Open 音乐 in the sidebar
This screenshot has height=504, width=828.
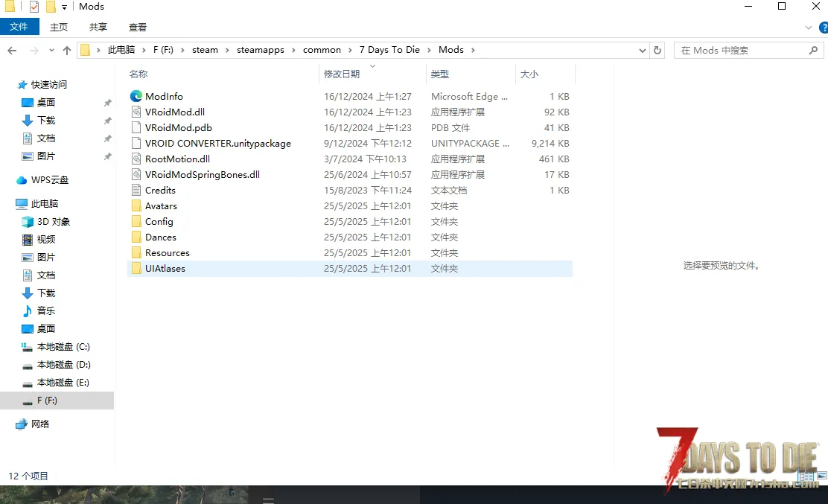coord(39,311)
